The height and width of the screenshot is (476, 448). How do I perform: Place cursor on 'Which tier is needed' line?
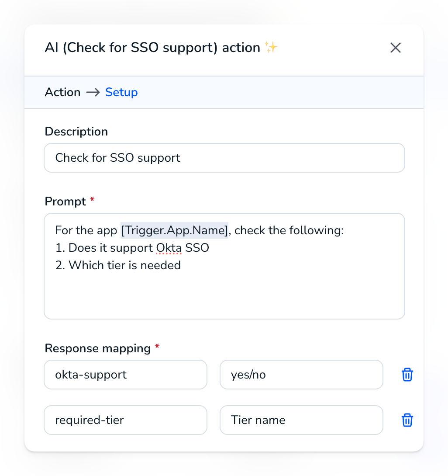point(118,265)
